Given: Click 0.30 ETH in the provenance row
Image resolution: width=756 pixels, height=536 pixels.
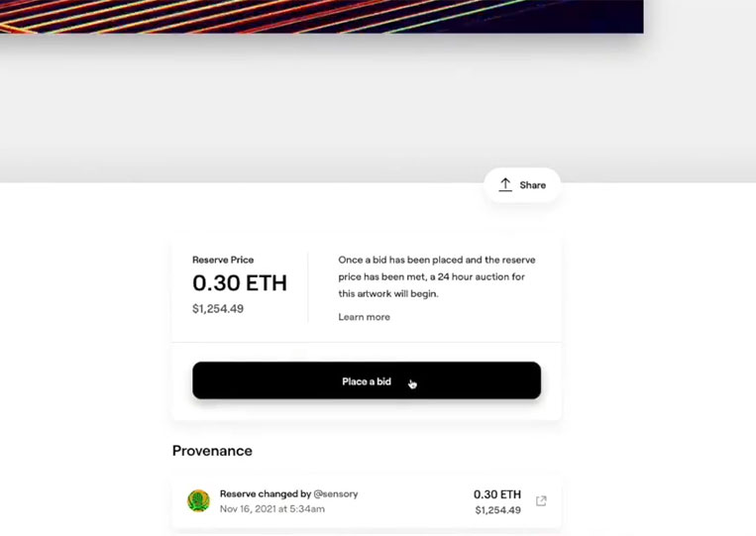Looking at the screenshot, I should (x=497, y=494).
